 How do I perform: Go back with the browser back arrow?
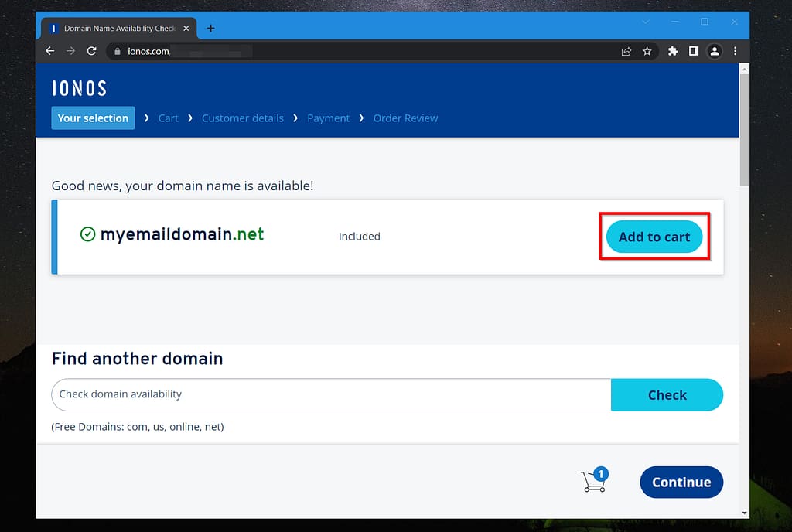(50, 51)
